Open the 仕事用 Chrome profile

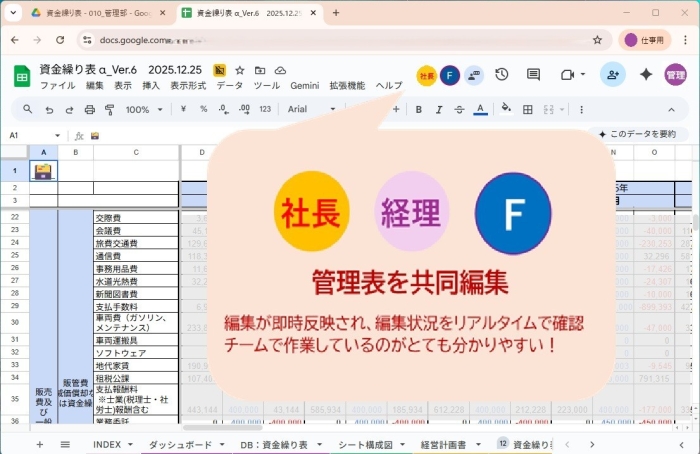pos(645,40)
